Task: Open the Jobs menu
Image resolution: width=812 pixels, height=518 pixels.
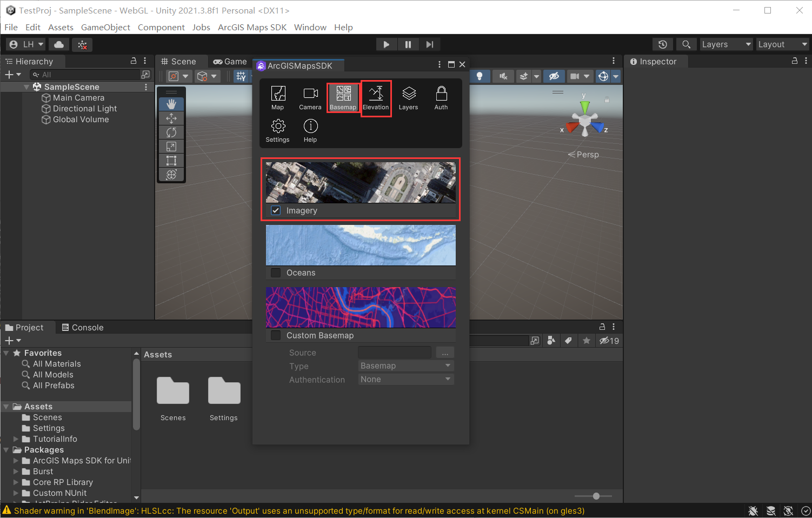Action: pyautogui.click(x=201, y=27)
